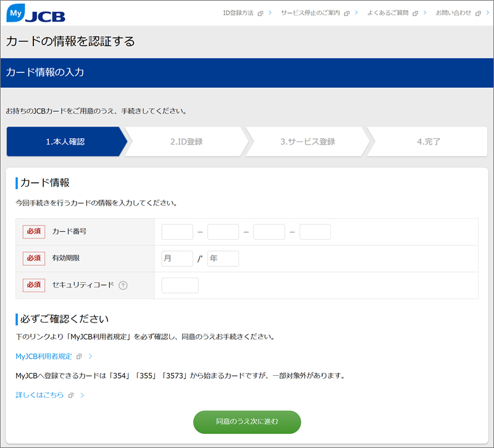Open the お問い合わせ link

[453, 13]
